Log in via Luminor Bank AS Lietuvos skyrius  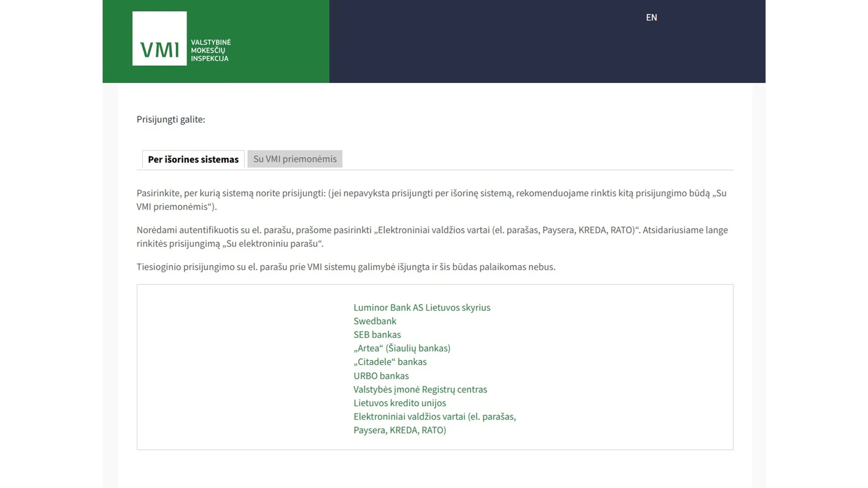422,308
